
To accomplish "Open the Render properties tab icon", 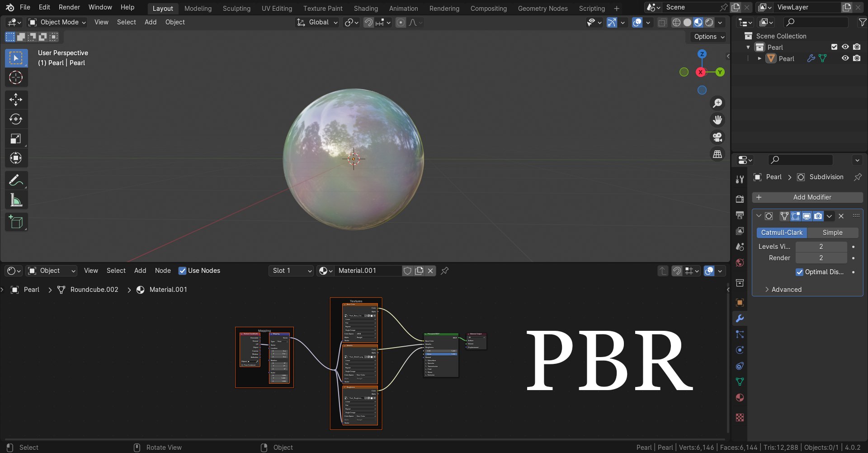I will tap(740, 199).
